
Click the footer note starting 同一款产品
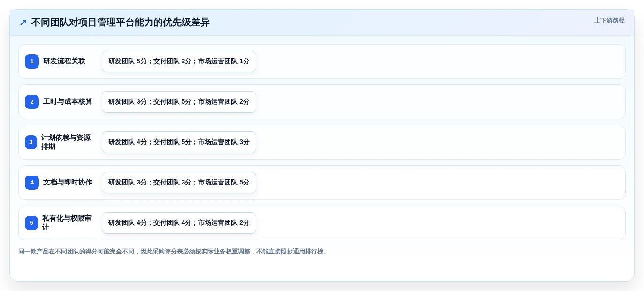tap(174, 252)
